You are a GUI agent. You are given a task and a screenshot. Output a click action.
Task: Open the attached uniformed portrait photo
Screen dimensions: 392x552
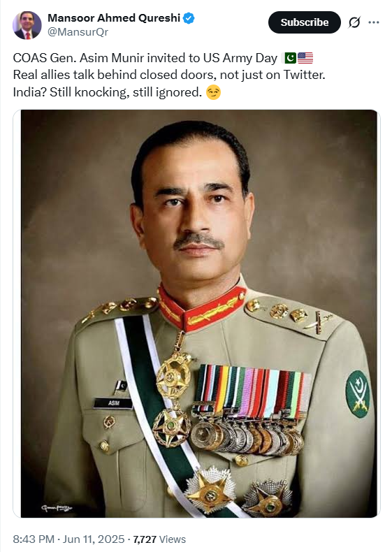198,313
